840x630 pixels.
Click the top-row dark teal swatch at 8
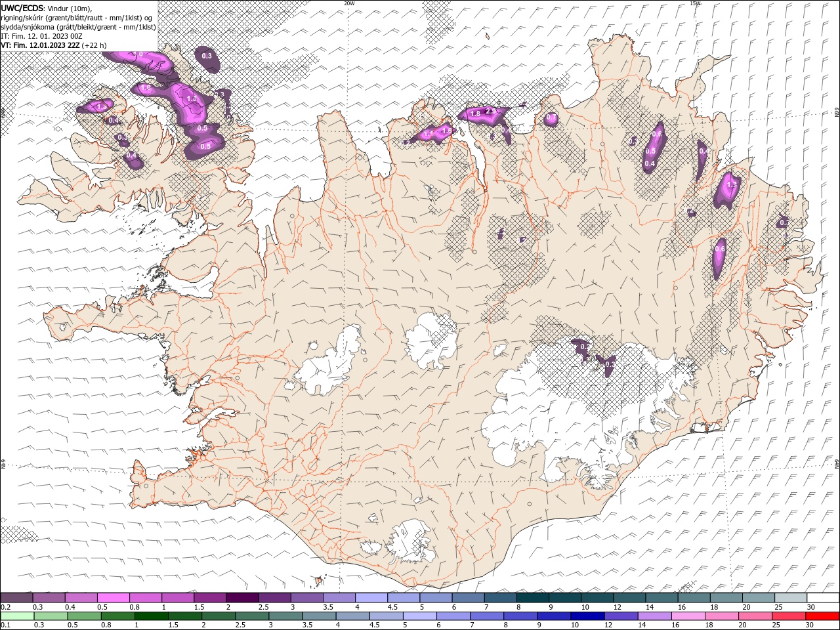tap(532, 598)
